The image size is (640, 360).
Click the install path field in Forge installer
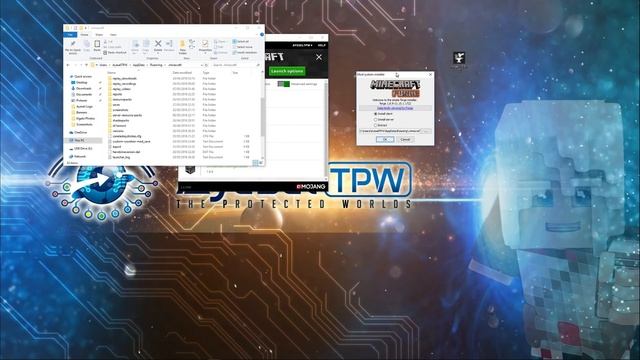coord(390,131)
